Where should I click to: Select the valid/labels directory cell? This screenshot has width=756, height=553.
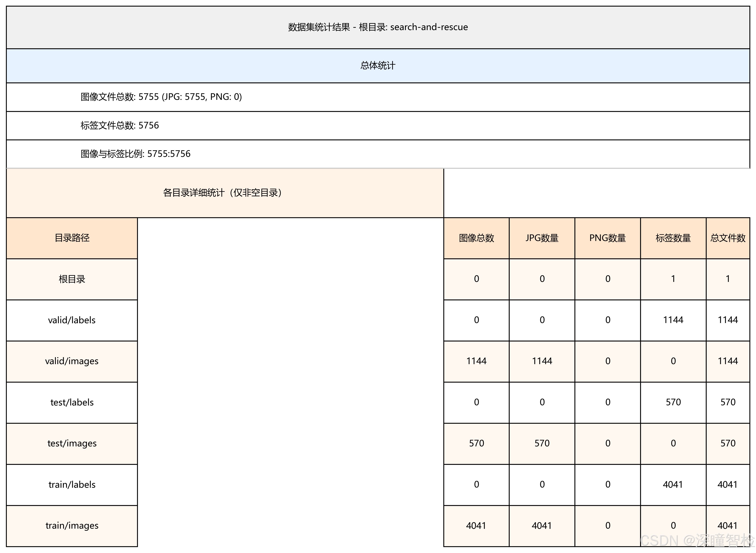tap(72, 320)
